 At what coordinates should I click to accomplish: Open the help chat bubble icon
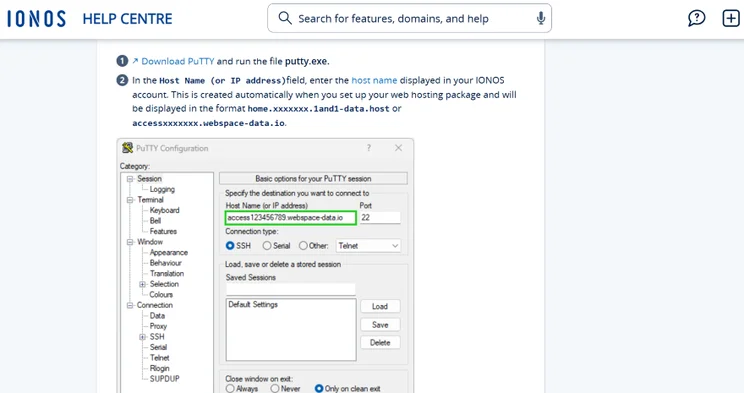(696, 19)
